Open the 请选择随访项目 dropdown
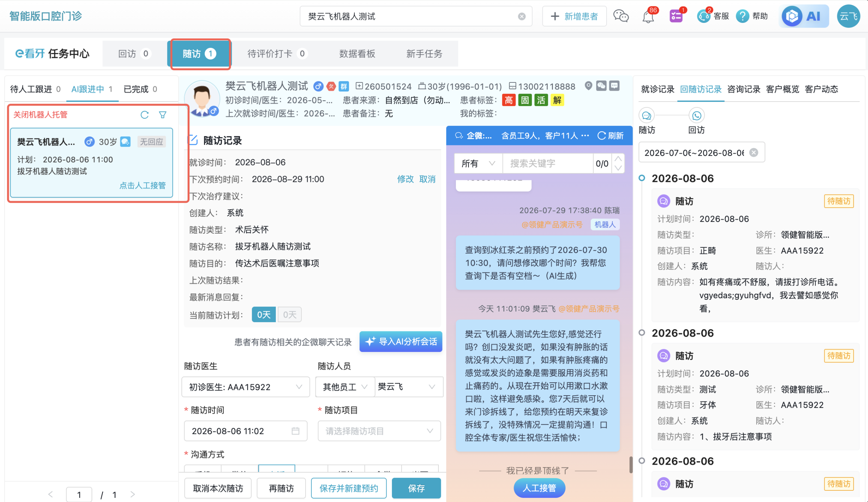 coord(379,431)
